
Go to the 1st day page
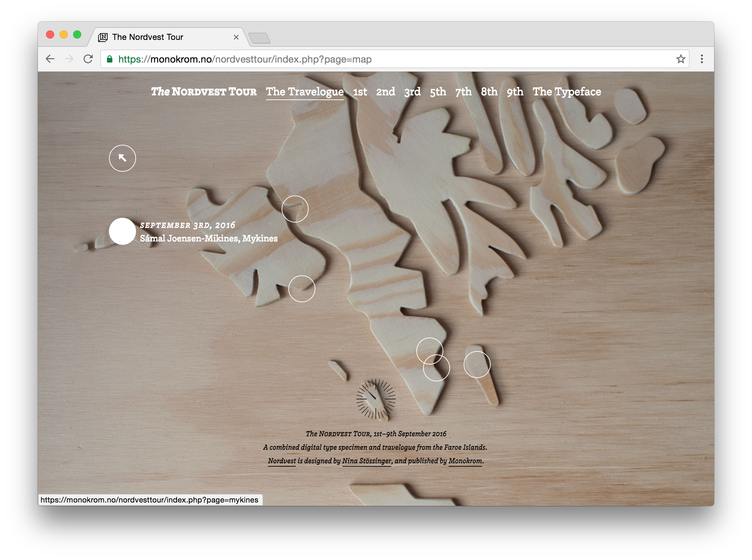tap(359, 92)
